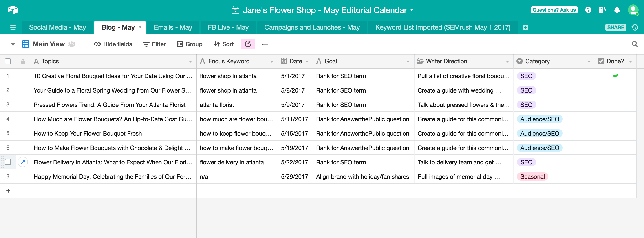Select 'flower delivery in atlanta' keyword cell

tap(237, 162)
